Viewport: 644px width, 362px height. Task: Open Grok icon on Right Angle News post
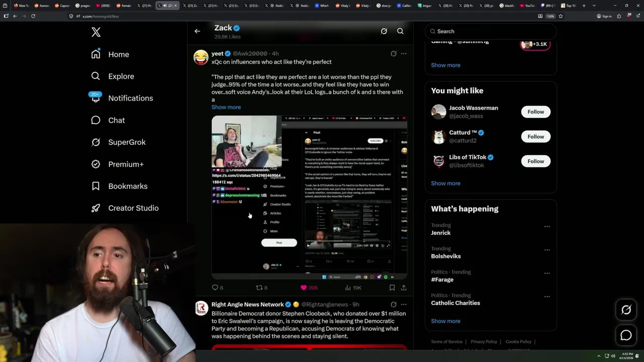pyautogui.click(x=393, y=304)
